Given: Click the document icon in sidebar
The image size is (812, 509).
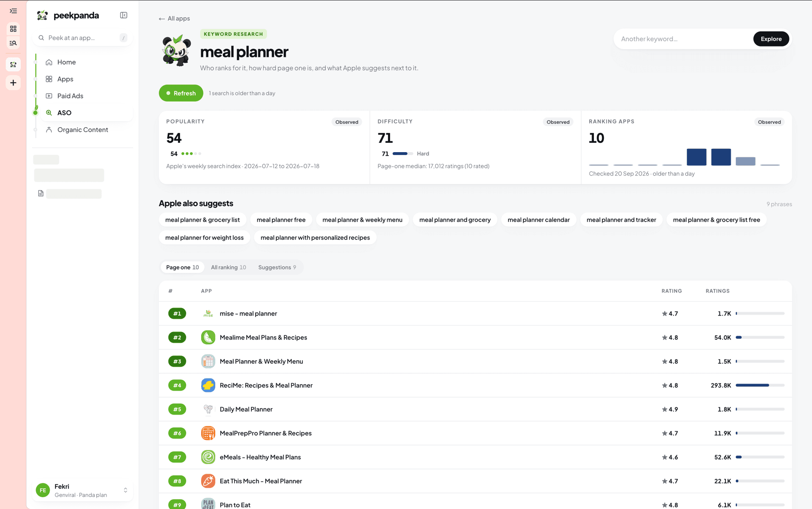Looking at the screenshot, I should click(41, 193).
